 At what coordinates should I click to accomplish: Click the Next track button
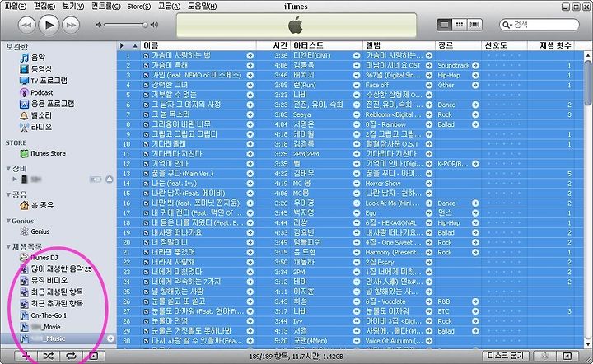(x=71, y=26)
